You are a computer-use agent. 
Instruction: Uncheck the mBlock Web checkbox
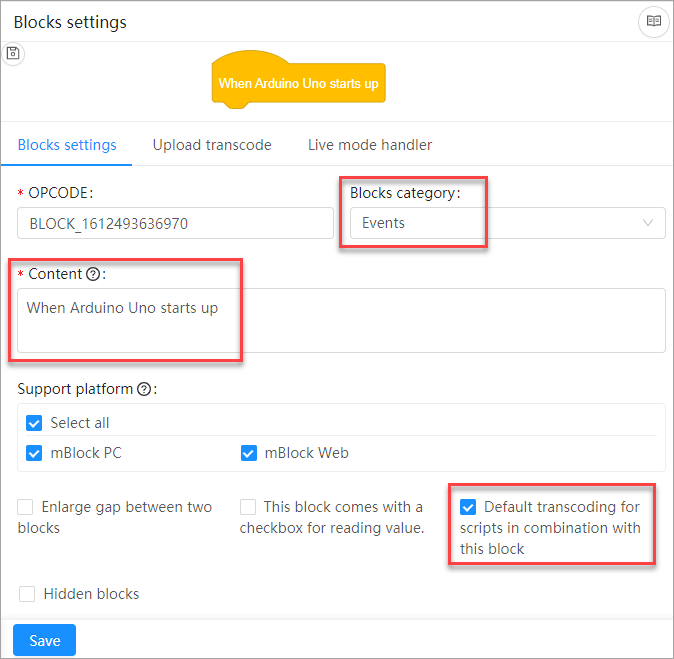coord(249,453)
